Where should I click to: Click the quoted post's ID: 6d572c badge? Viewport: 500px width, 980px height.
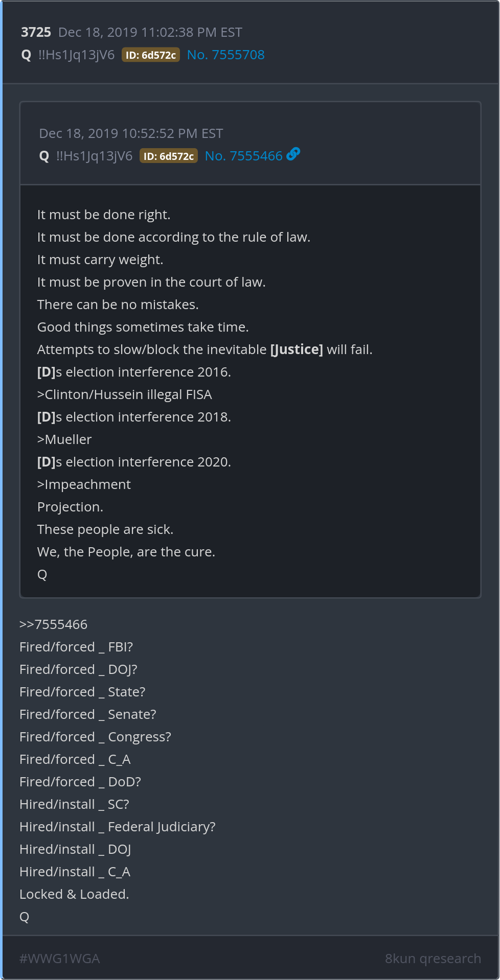coord(169,156)
